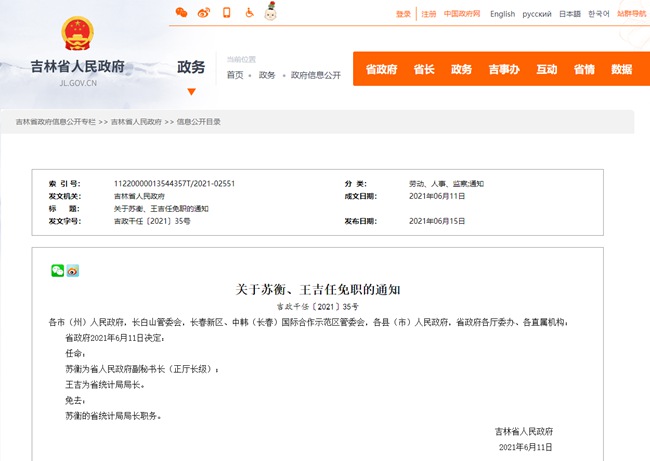Viewport: 650px width, 461px height.
Task: Share article via Weibo icon
Action: pyautogui.click(x=73, y=270)
